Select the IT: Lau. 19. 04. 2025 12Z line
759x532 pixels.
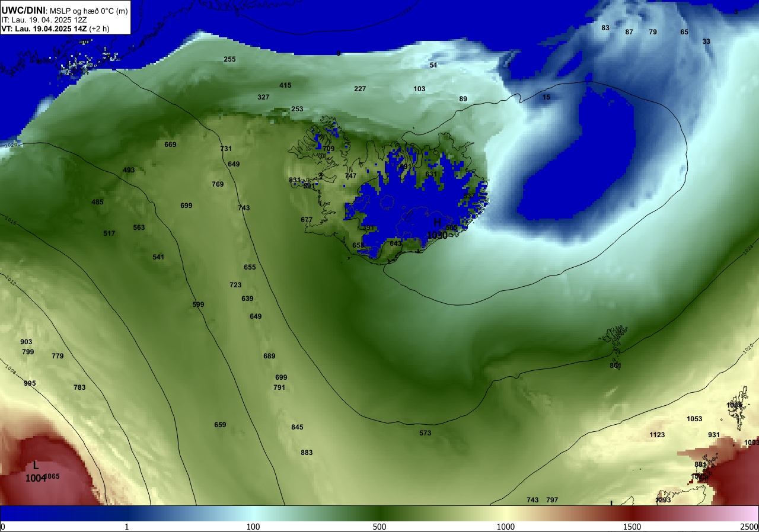pyautogui.click(x=43, y=20)
